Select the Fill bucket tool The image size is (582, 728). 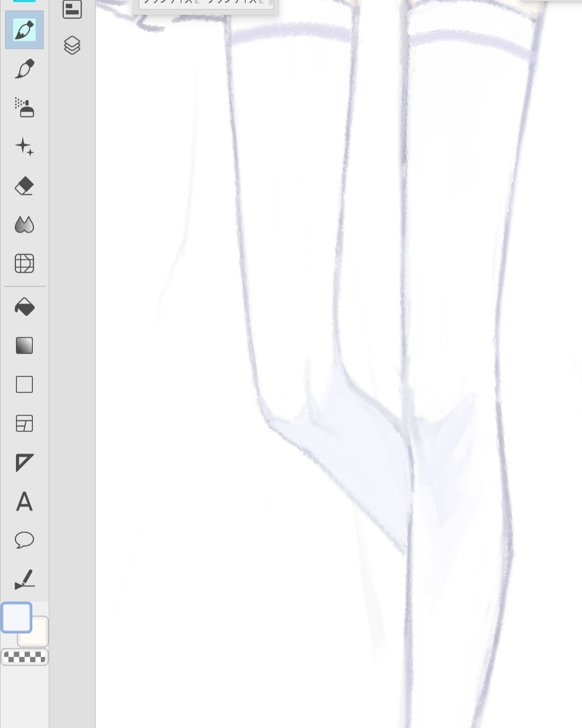pos(24,307)
